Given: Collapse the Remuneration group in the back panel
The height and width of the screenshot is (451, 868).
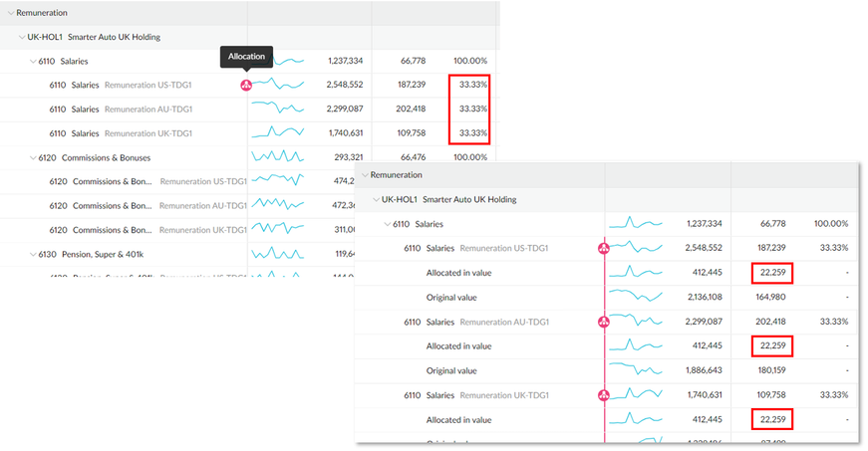Looking at the screenshot, I should point(9,13).
